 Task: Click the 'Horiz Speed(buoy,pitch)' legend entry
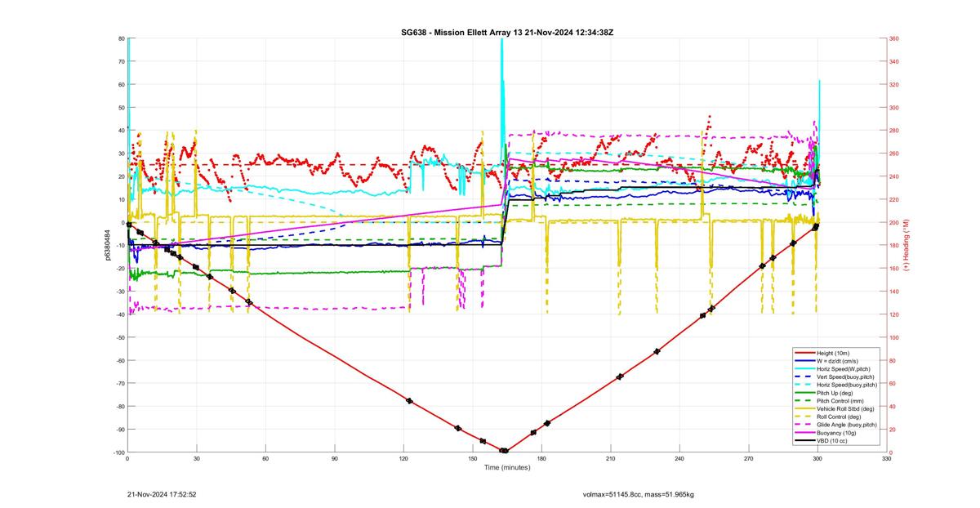(847, 385)
